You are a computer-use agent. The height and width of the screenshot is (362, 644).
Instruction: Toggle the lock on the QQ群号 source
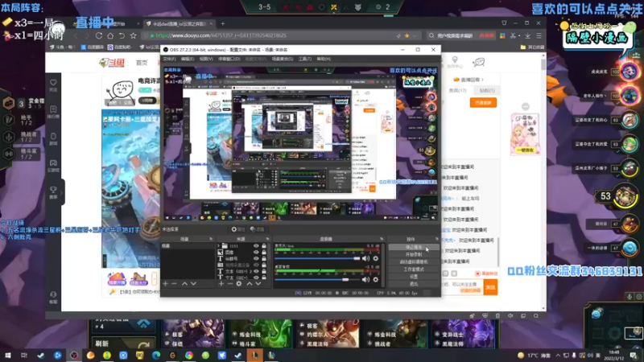(x=264, y=258)
